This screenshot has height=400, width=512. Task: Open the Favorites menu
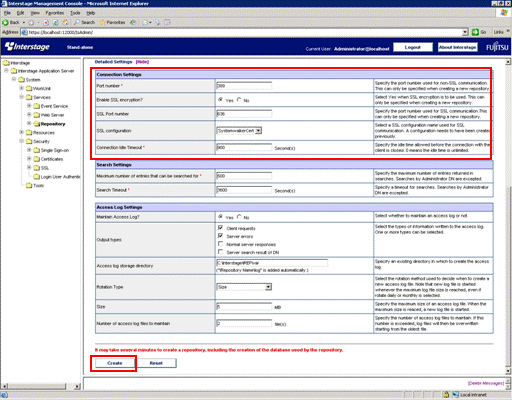click(x=55, y=13)
